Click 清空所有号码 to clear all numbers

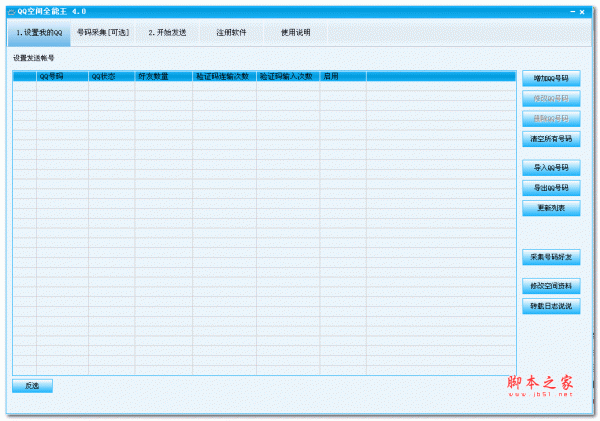pyautogui.click(x=551, y=139)
